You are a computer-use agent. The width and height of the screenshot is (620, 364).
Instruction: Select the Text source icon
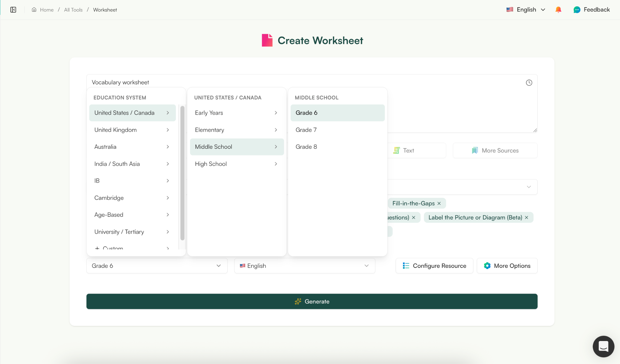point(397,150)
